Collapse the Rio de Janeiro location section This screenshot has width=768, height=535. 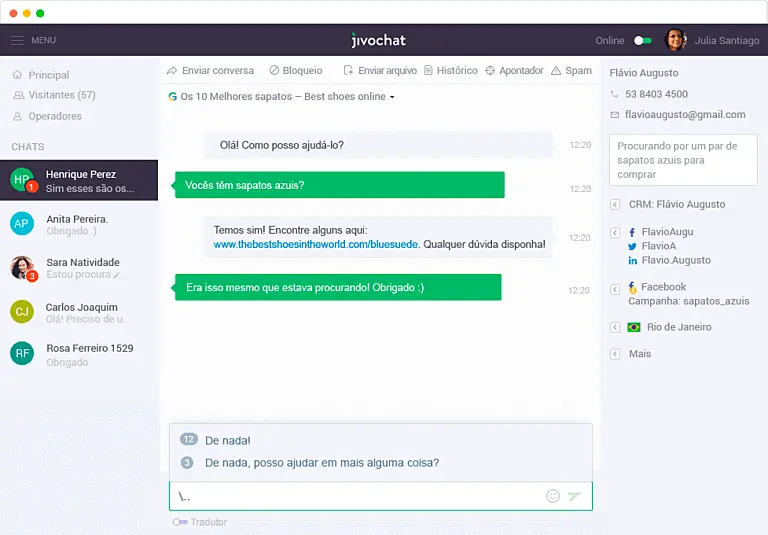[x=615, y=327]
